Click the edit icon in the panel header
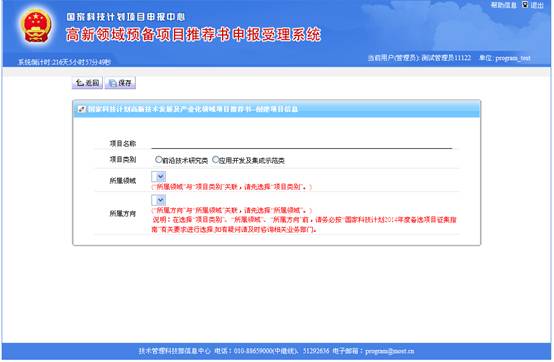The height and width of the screenshot is (362, 554). coord(82,109)
